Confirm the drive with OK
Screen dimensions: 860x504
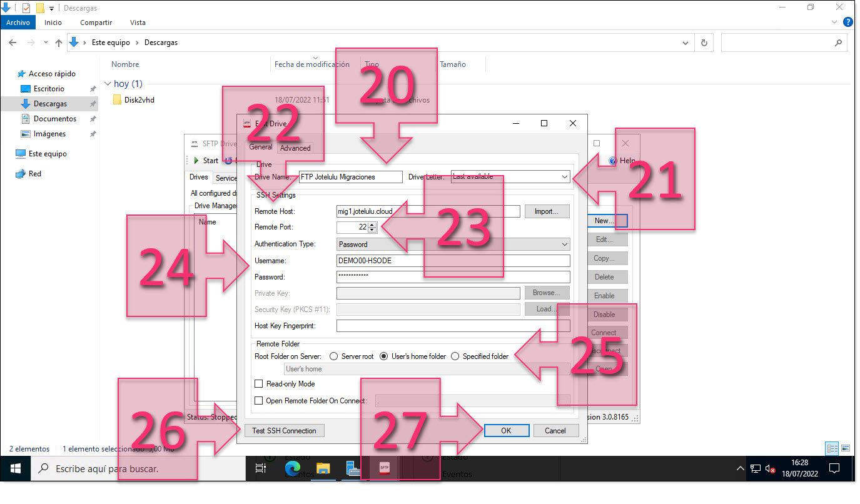tap(506, 430)
